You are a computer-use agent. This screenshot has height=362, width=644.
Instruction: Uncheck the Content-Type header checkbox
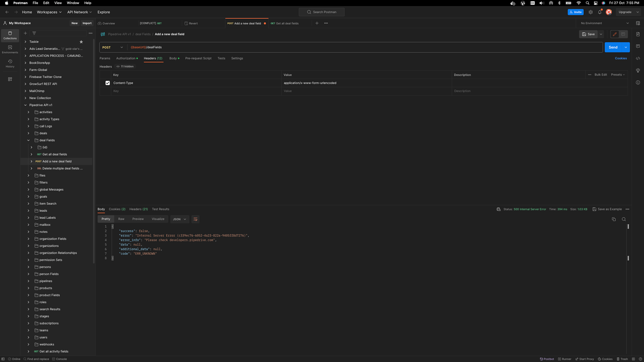107,83
